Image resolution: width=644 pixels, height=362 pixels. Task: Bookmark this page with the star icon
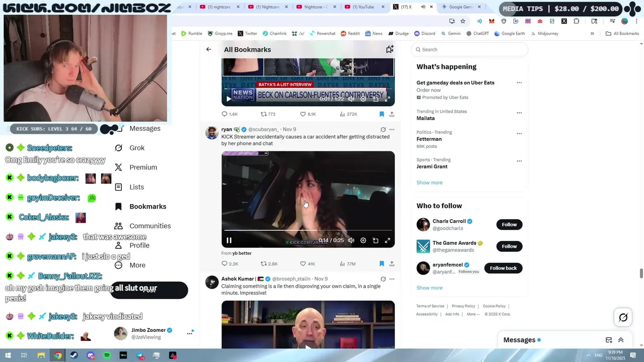(463, 21)
